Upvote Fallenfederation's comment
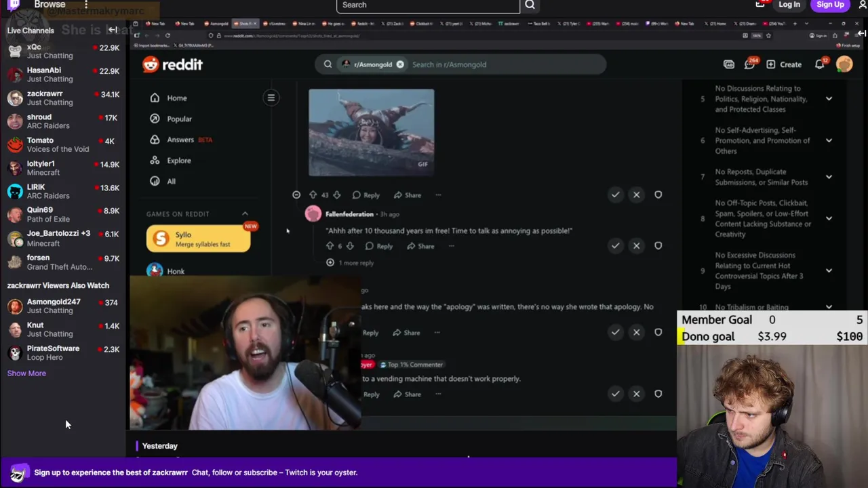This screenshot has height=488, width=868. pos(330,246)
